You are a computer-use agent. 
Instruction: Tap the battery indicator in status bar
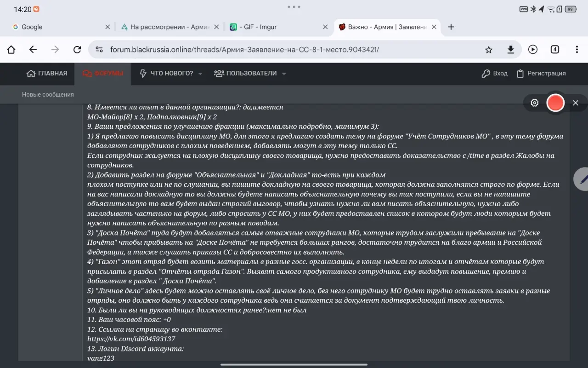coord(571,9)
